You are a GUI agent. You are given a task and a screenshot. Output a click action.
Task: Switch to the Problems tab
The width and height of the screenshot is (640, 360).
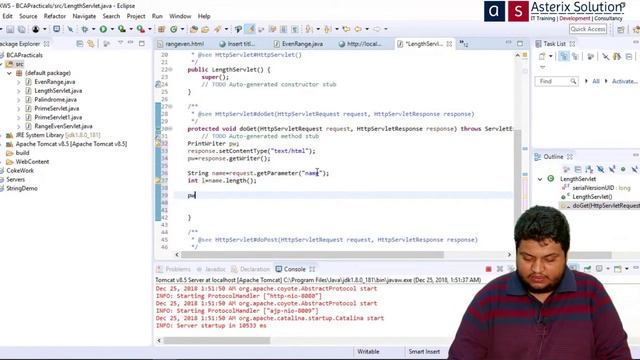tap(174, 269)
